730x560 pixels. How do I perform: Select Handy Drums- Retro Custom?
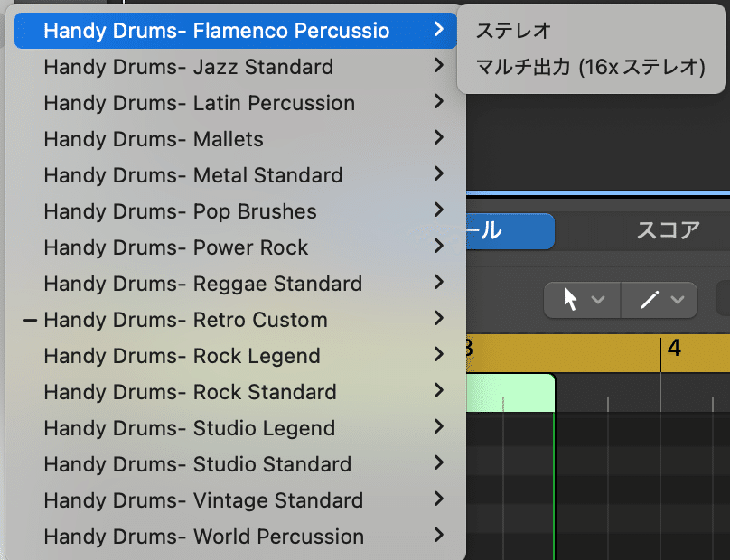[x=185, y=320]
